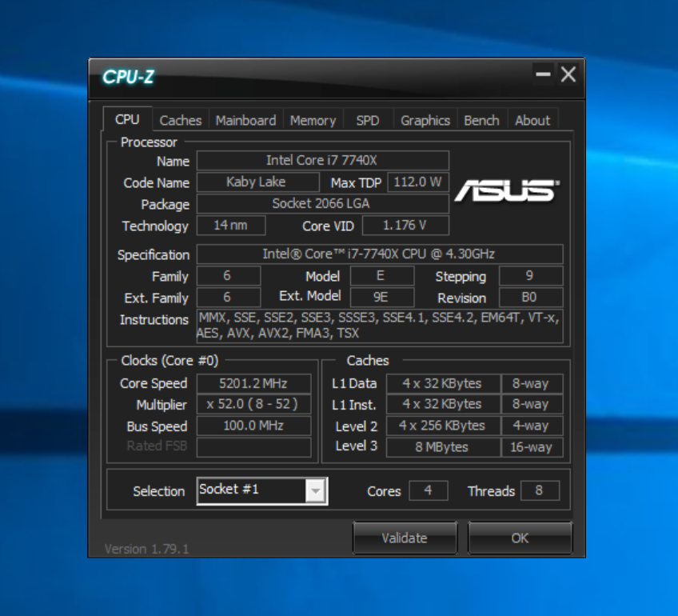Click the Core Speed value 5201.2 MHz
Image resolution: width=678 pixels, height=616 pixels.
[x=253, y=383]
